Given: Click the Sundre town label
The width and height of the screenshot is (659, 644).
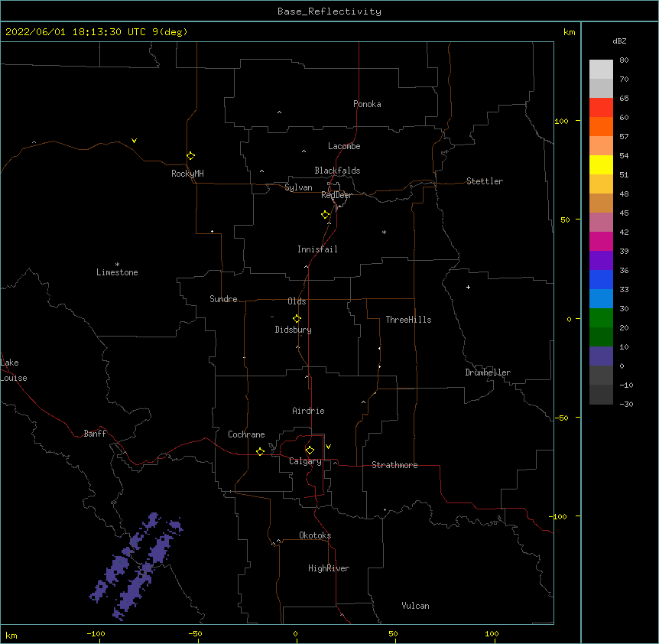Looking at the screenshot, I should coord(223,299).
